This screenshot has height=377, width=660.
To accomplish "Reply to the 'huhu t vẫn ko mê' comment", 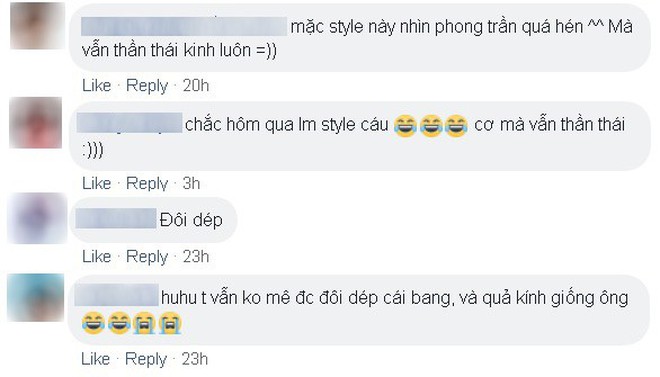I will coord(146,359).
